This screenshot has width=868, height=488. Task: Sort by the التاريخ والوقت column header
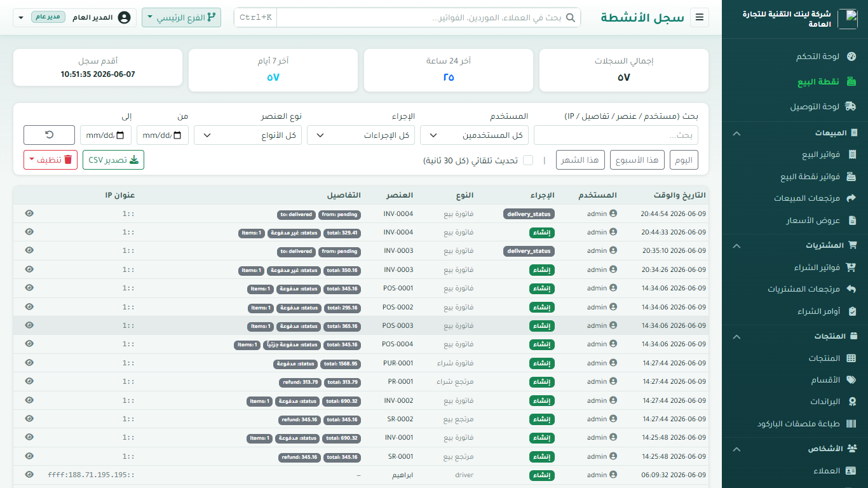pyautogui.click(x=679, y=195)
